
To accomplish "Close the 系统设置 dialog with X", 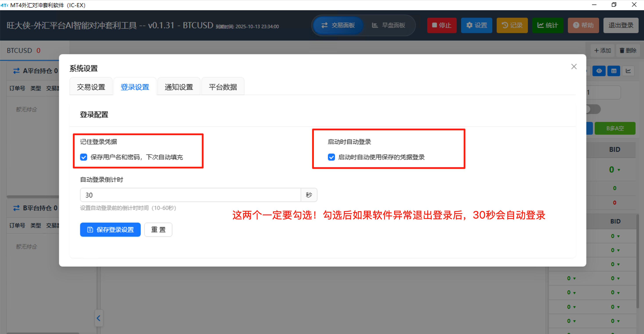I will (574, 66).
